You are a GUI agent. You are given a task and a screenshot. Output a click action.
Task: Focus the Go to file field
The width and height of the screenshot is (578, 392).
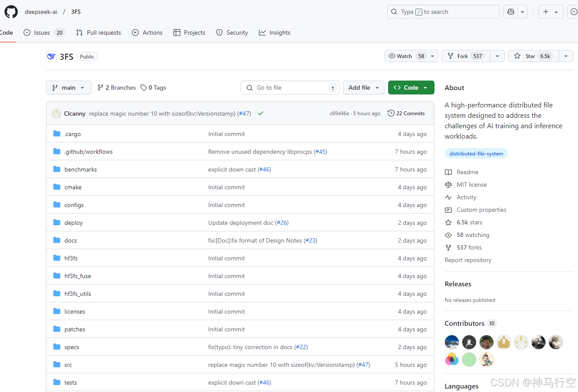pos(290,87)
